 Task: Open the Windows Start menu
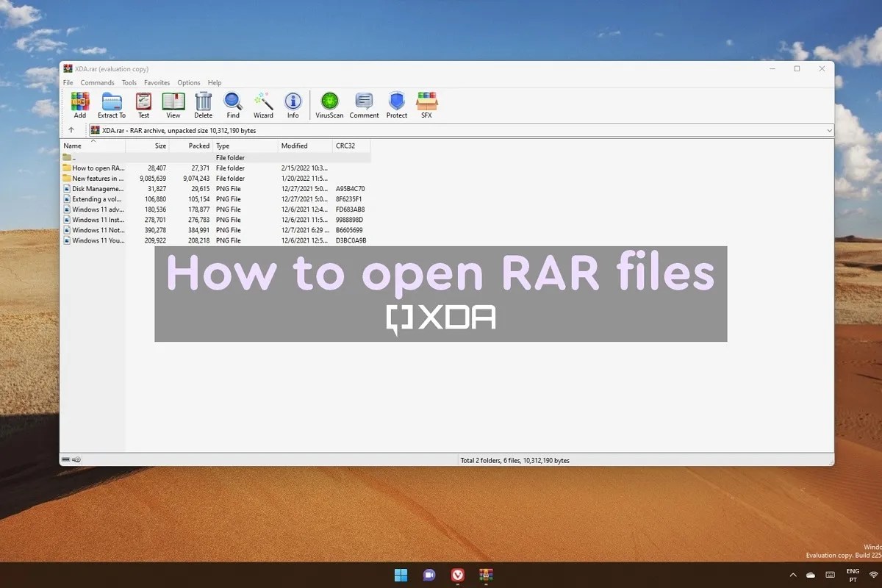pos(401,575)
